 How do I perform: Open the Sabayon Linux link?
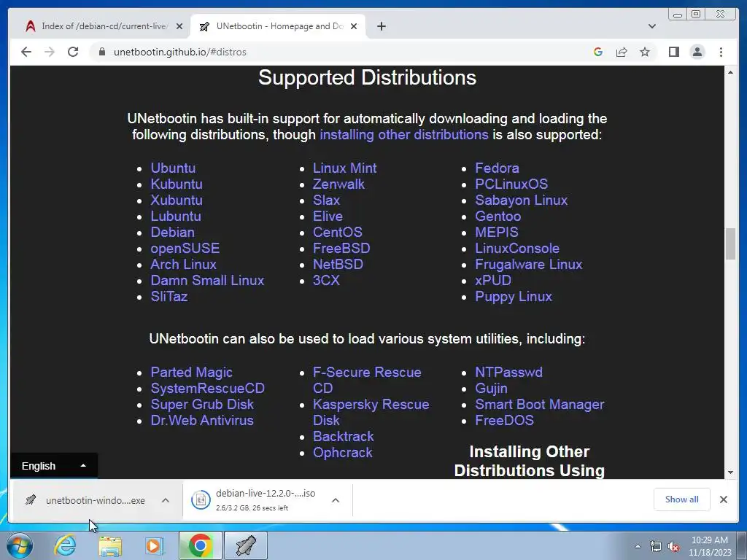521,201
